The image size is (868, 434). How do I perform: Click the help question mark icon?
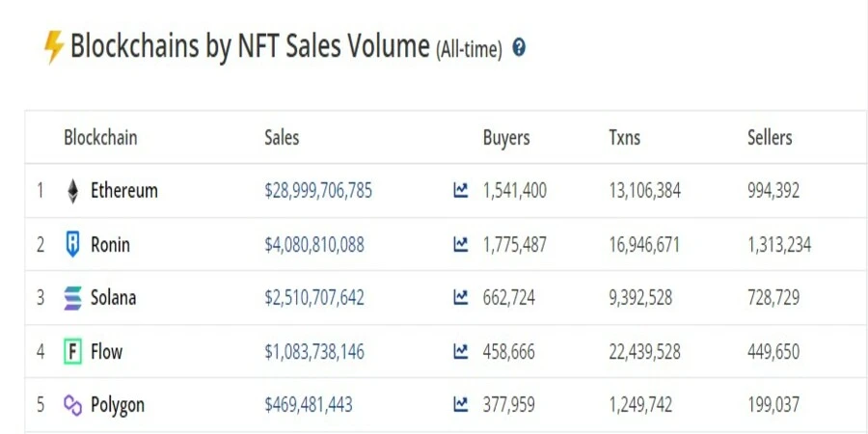pos(519,47)
